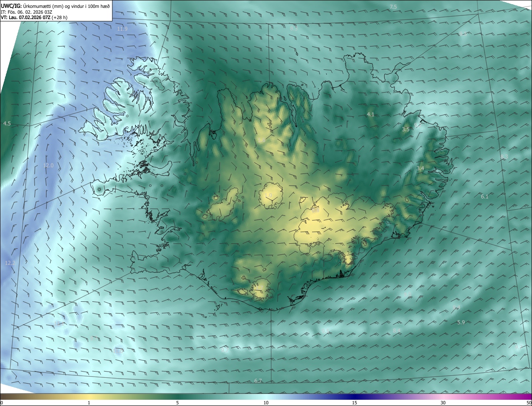Click the 3.5 value label
532x406 pixels.
406,130
